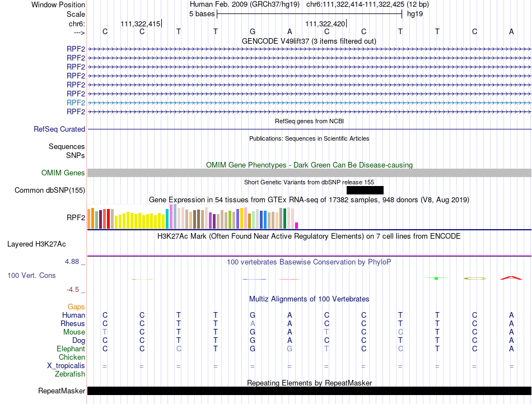Open the RefSeq genes from NCBI title
The image size is (532, 404).
(x=309, y=121)
